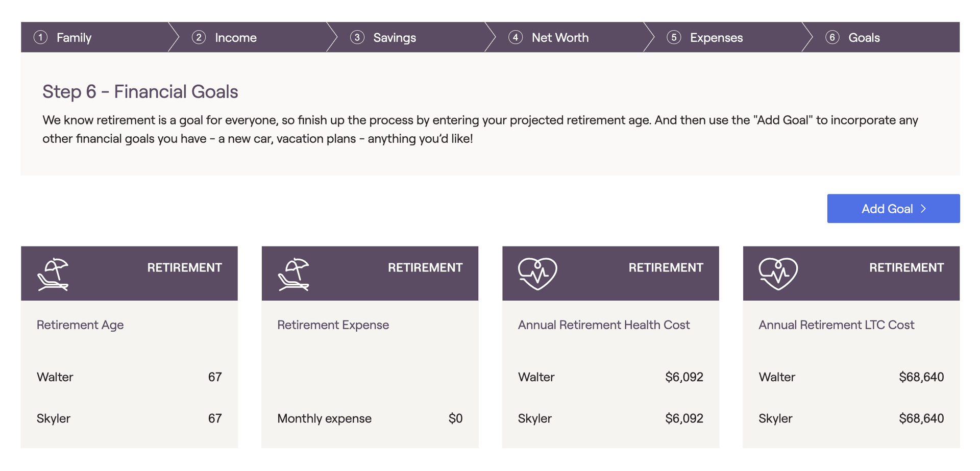Click the step 6 circle icon
This screenshot has width=980, height=471.
[832, 37]
